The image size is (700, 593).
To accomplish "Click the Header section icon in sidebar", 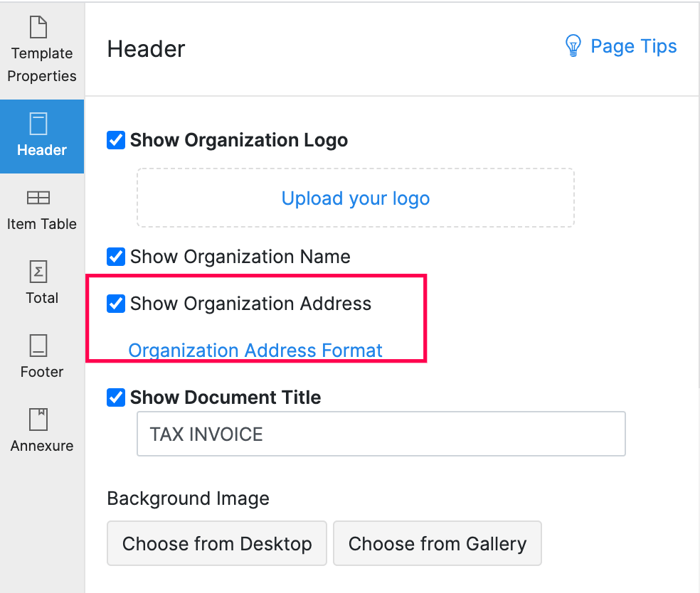I will pos(38,124).
